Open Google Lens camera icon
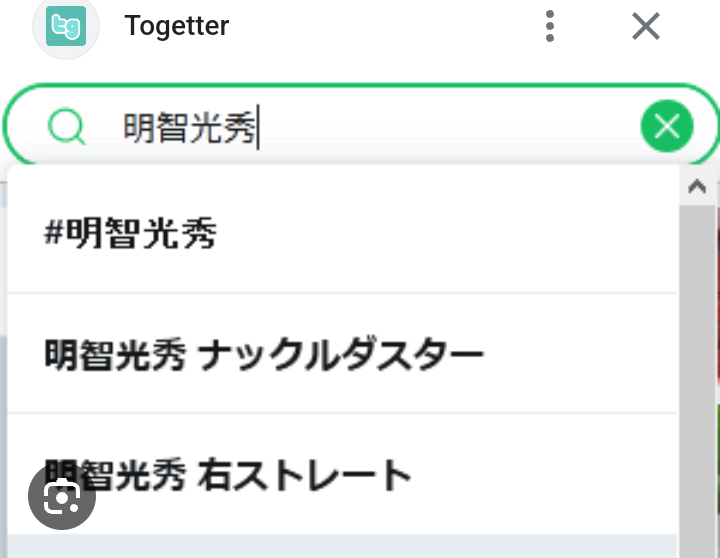Viewport: 720px width, 558px height. point(62,496)
